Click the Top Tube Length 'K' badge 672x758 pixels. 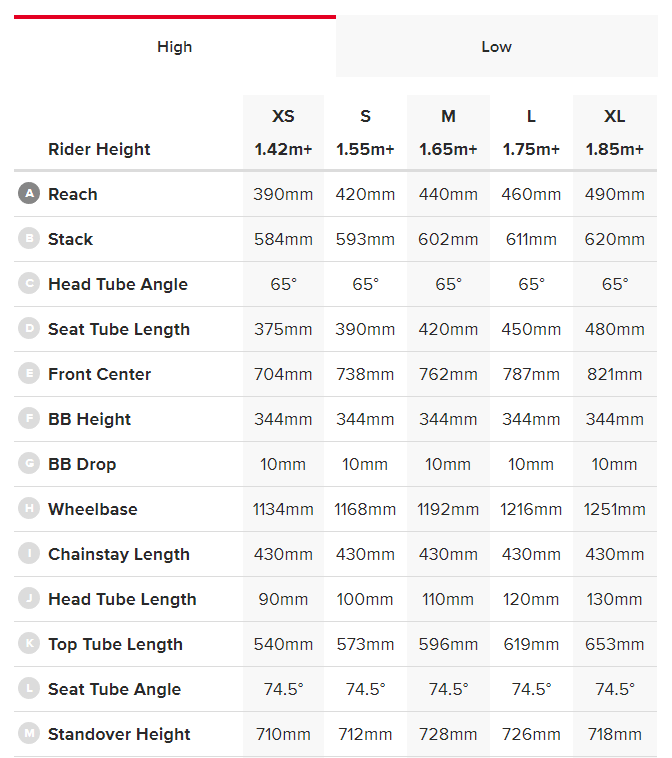(x=29, y=644)
